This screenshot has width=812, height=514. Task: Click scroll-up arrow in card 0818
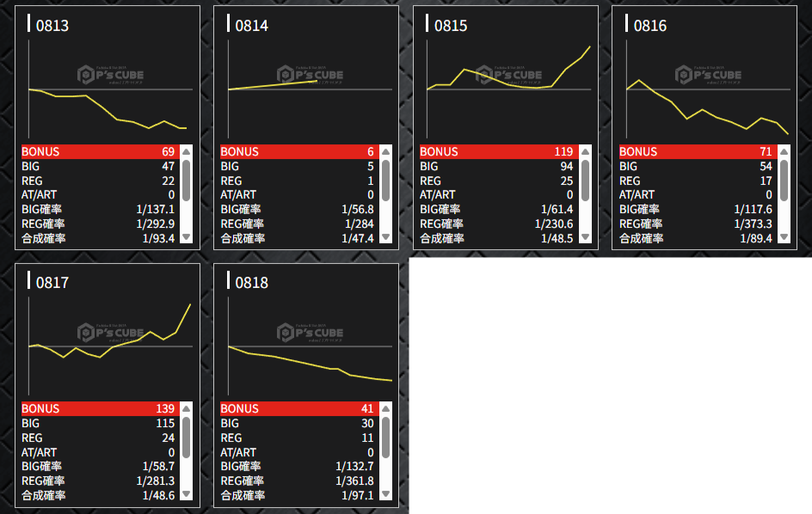(386, 408)
